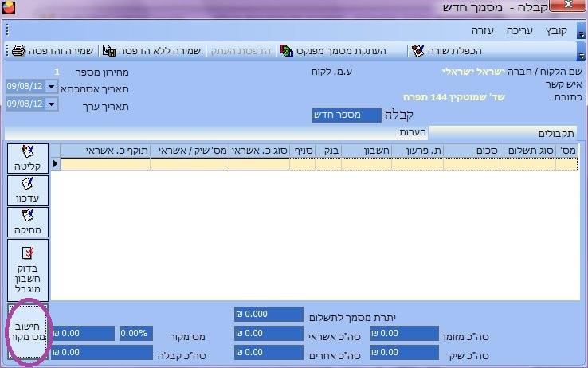Open the עריכה menu

click(519, 31)
